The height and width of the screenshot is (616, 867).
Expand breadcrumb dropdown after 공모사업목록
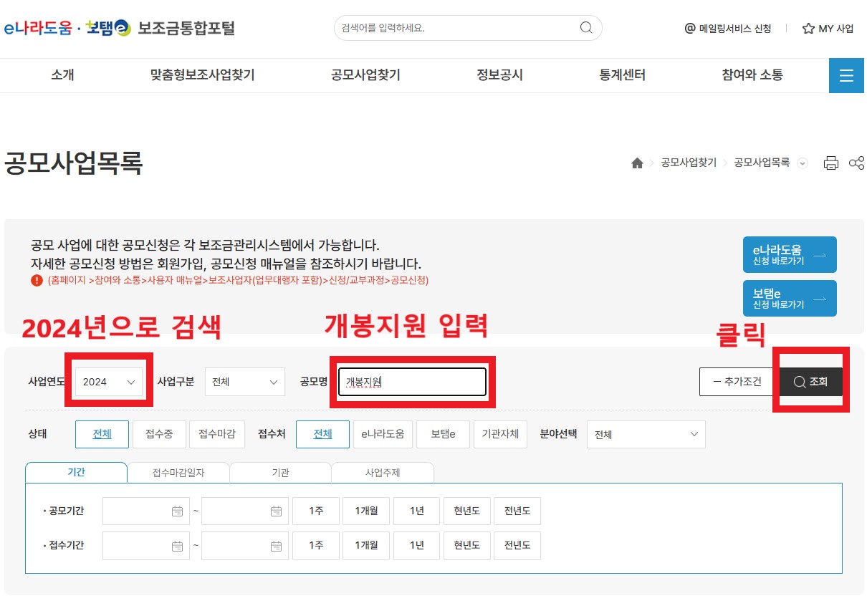[803, 163]
